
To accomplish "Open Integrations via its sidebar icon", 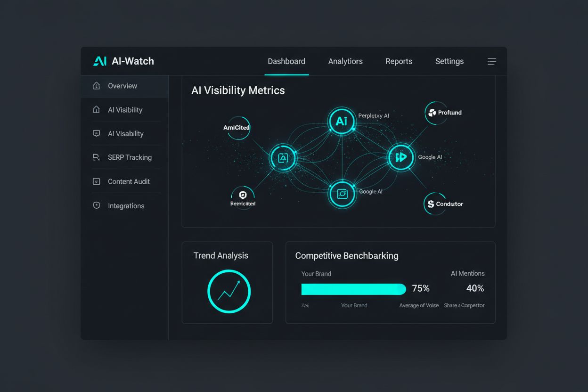I will (96, 205).
